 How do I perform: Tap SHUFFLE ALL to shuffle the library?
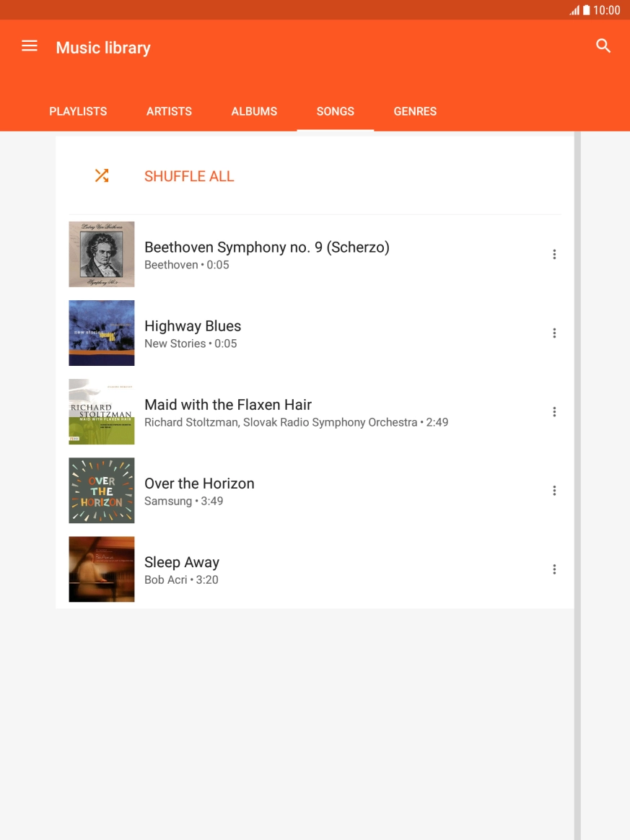[189, 176]
